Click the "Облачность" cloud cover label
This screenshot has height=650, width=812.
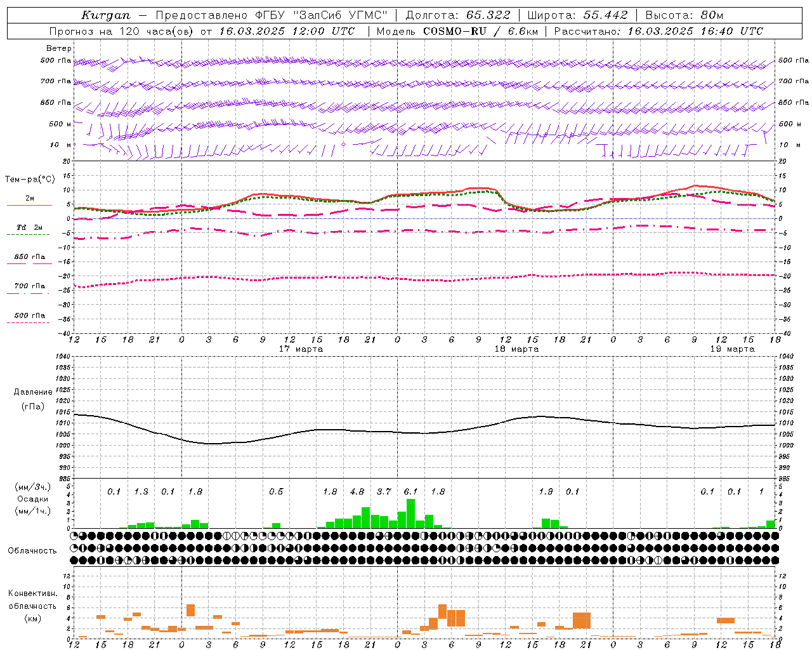(x=32, y=551)
